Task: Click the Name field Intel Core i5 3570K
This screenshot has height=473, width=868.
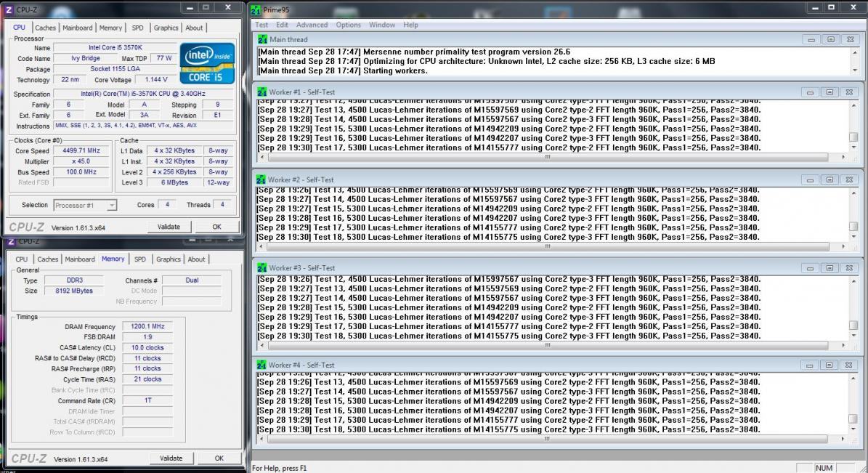Action: coord(115,48)
